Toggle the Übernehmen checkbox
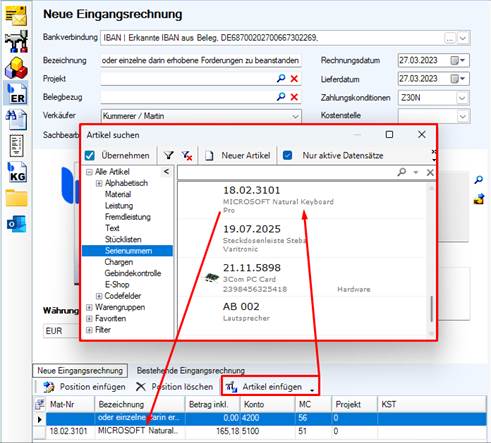This screenshot has width=491, height=443. pyautogui.click(x=90, y=156)
